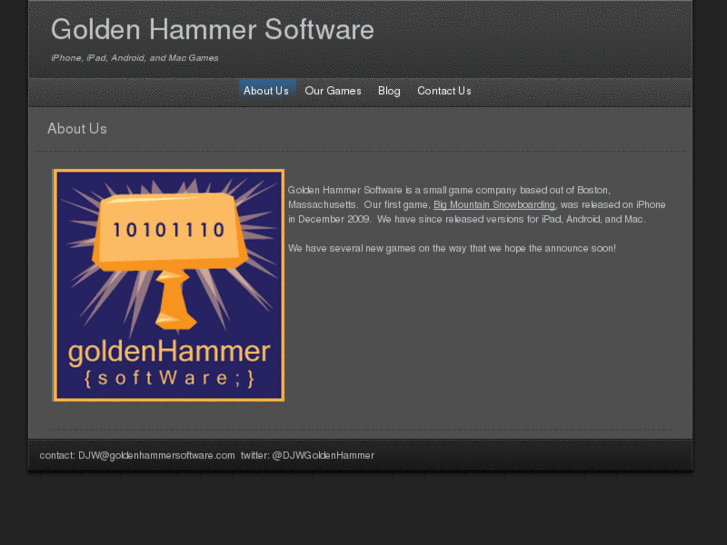The height and width of the screenshot is (545, 727).
Task: Open the About Us navigation tab
Action: (x=267, y=91)
